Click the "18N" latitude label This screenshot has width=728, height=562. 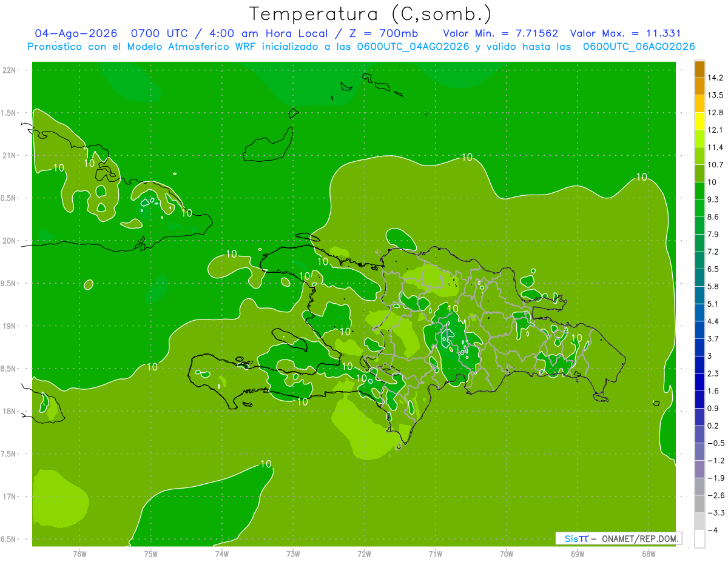pos(8,412)
